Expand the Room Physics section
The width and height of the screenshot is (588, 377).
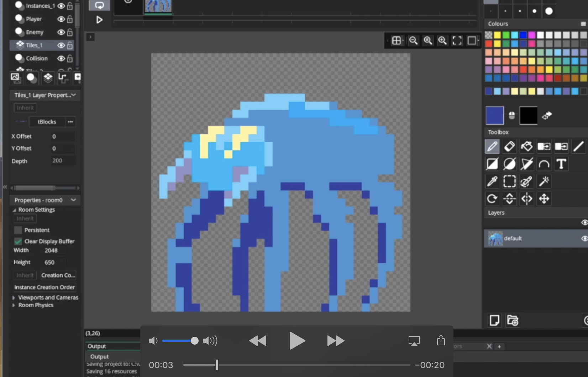click(14, 305)
